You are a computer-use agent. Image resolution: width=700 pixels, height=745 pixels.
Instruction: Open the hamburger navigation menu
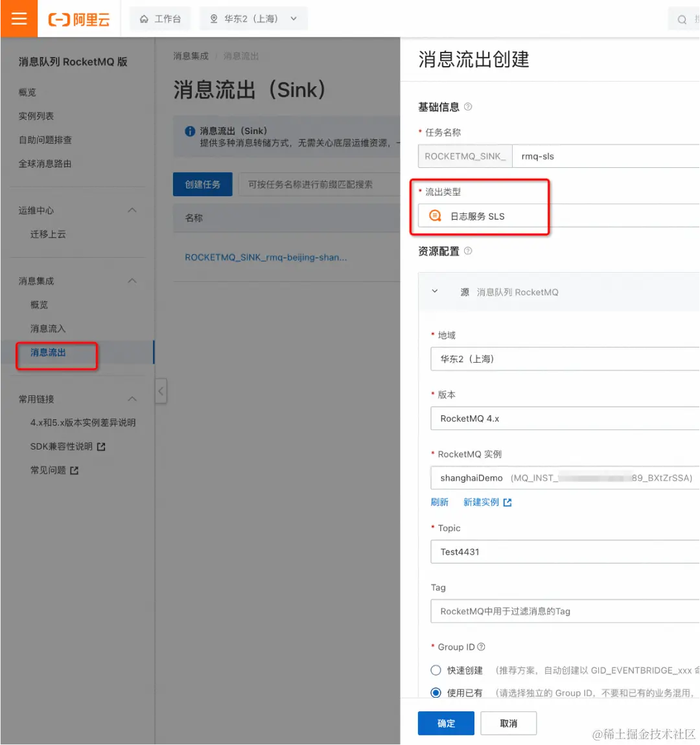[x=19, y=18]
